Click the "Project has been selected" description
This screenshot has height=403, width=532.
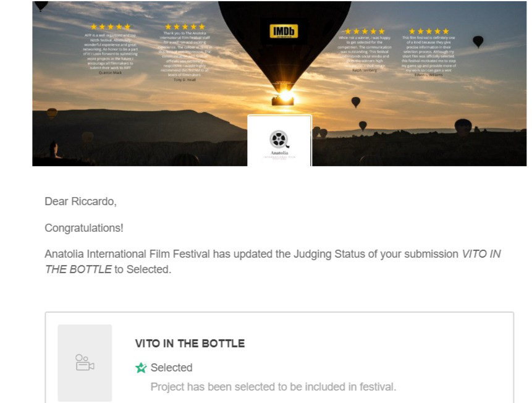click(x=273, y=387)
